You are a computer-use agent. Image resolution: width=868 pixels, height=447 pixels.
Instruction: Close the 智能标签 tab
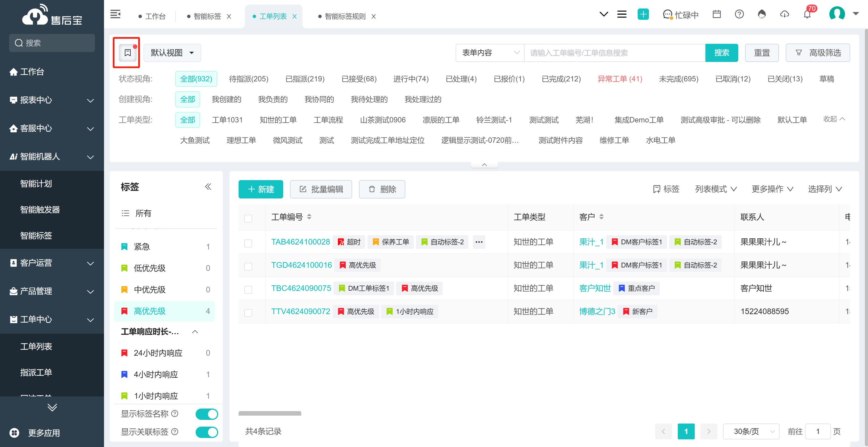[229, 16]
